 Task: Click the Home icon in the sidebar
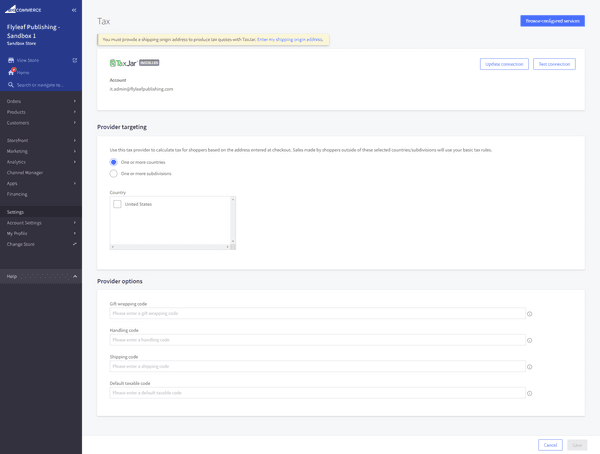[x=11, y=72]
